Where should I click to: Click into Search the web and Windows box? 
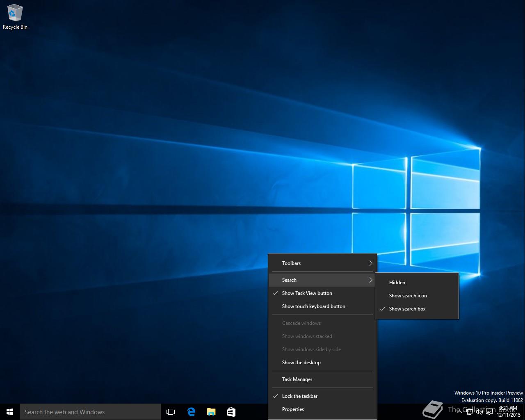[90, 412]
